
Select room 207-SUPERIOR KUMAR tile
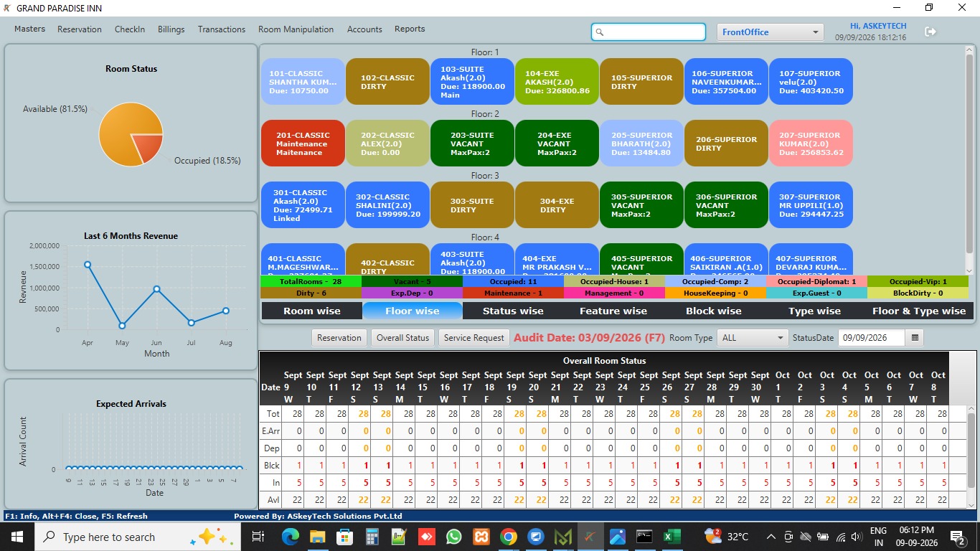point(811,143)
